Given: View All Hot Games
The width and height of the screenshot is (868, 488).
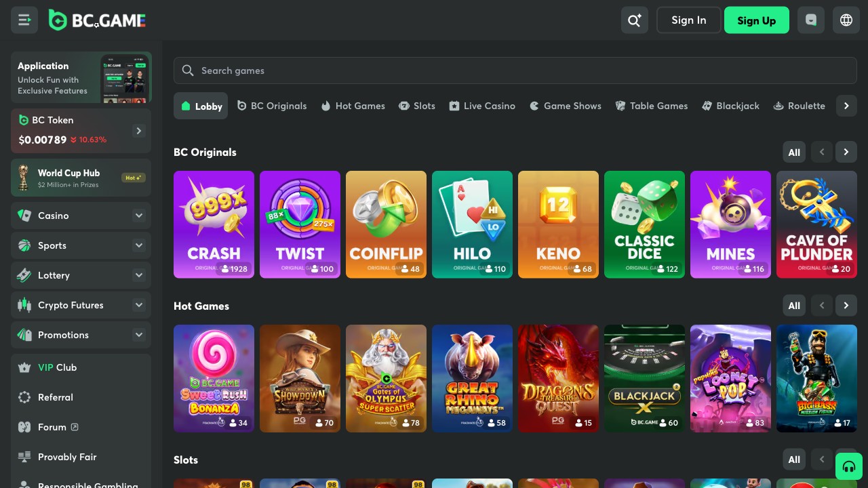Looking at the screenshot, I should (x=794, y=306).
